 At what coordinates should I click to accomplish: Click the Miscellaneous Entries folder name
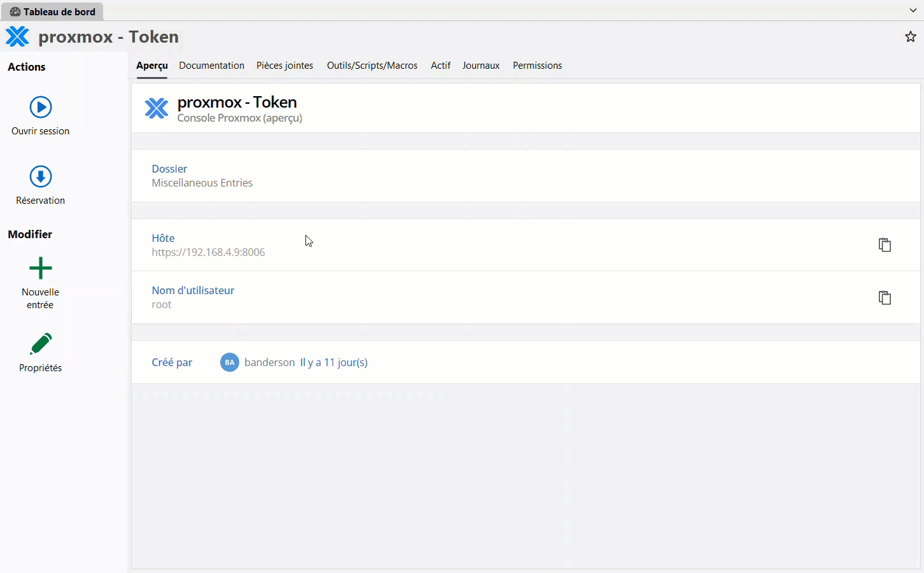point(202,183)
